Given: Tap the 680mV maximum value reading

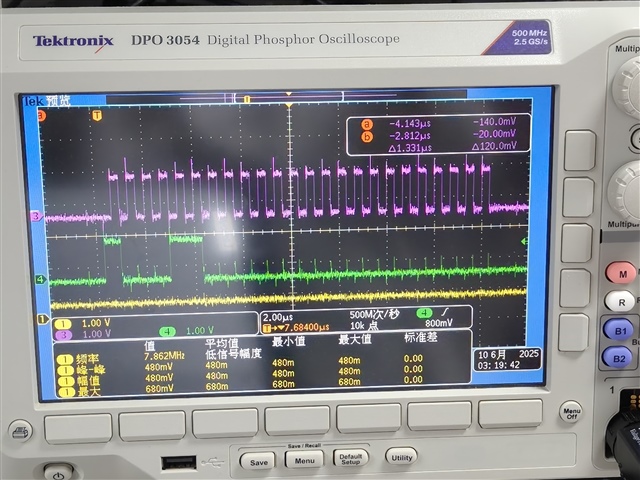Looking at the screenshot, I should click(x=159, y=389).
